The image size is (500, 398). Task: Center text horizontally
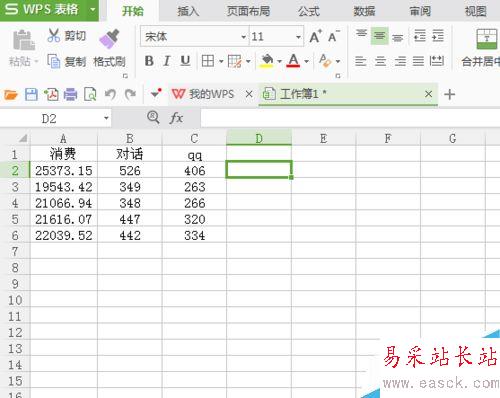380,61
